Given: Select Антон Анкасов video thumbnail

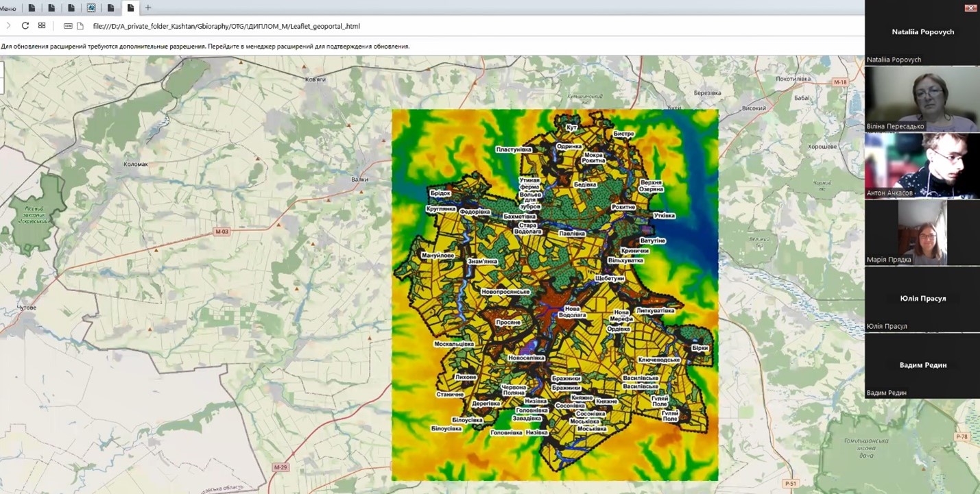Looking at the screenshot, I should pyautogui.click(x=922, y=165).
